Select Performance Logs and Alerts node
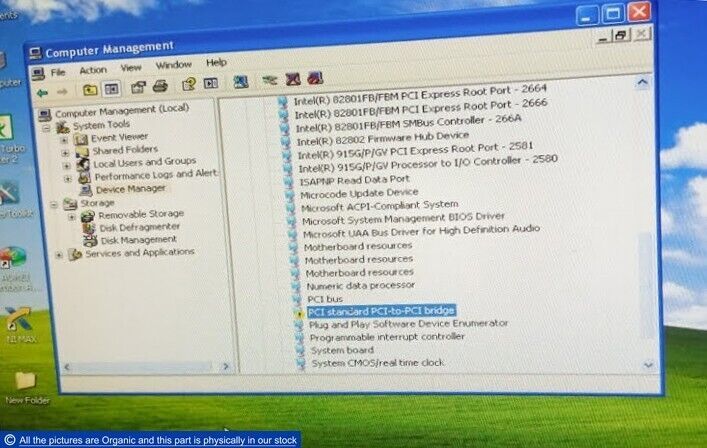 point(156,175)
